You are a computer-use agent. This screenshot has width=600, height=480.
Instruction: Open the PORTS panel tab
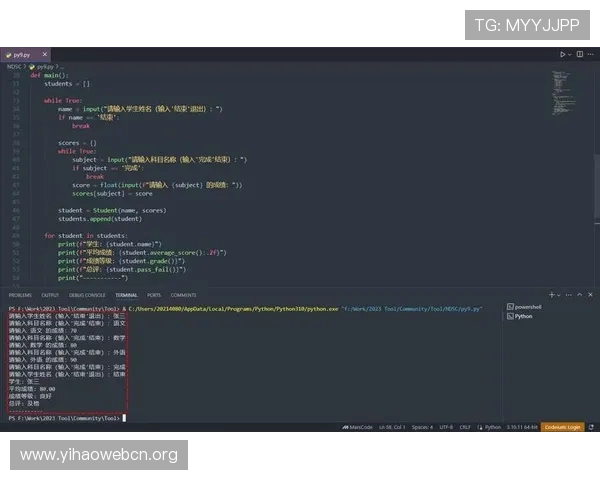point(154,295)
